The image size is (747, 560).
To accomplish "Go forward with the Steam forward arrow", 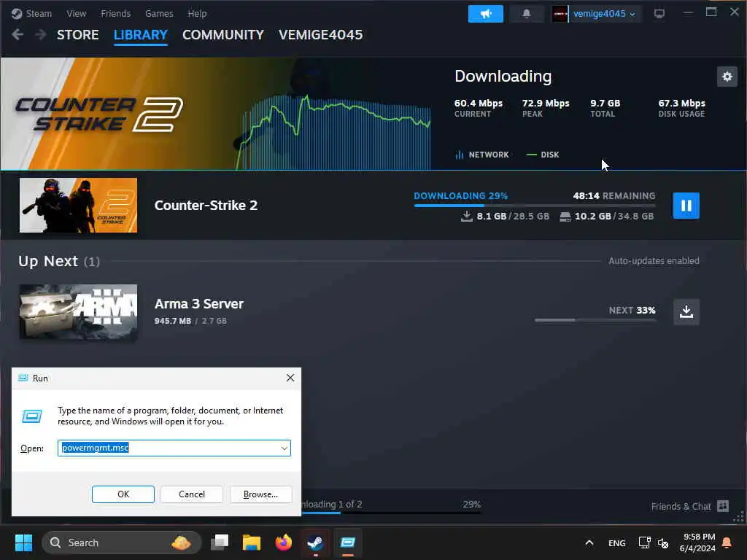I will pos(41,35).
